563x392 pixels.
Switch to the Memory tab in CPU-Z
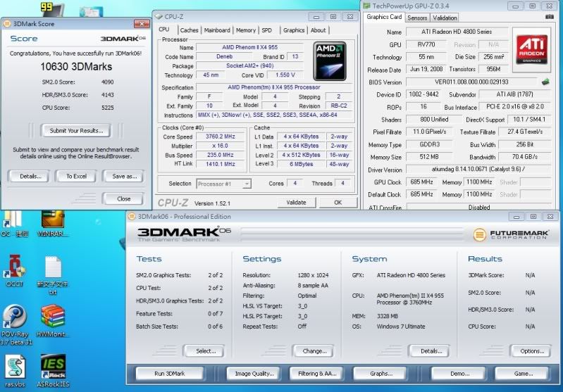click(x=246, y=30)
